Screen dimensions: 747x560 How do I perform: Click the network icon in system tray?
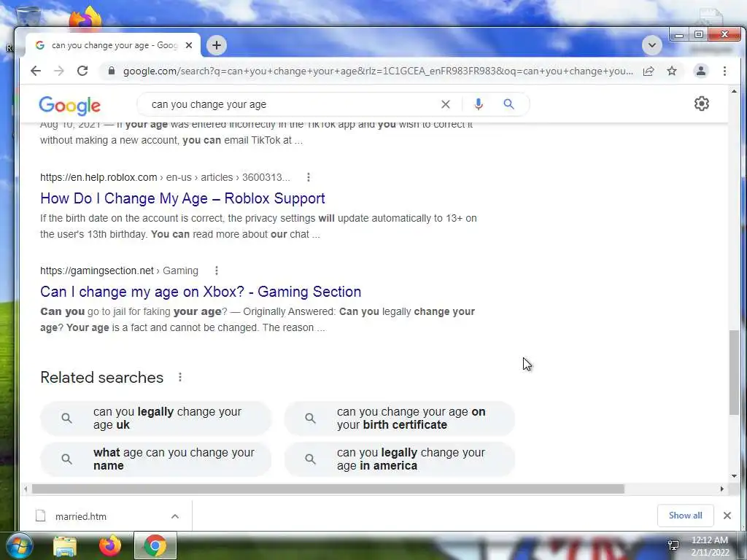pos(673,545)
